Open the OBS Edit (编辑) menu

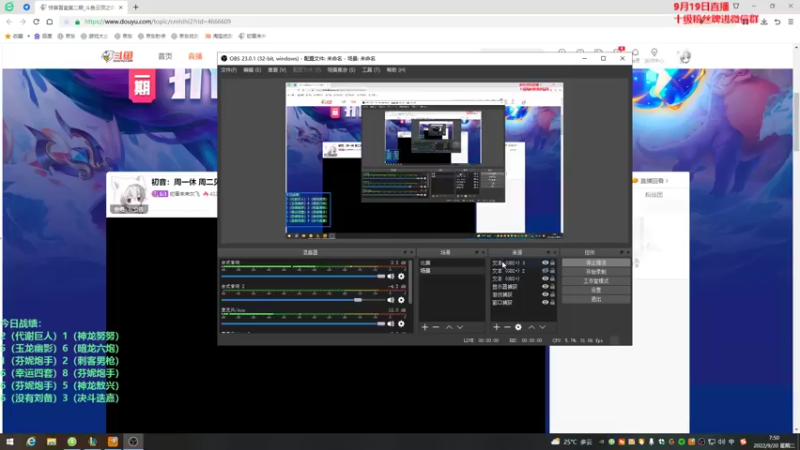coord(252,70)
